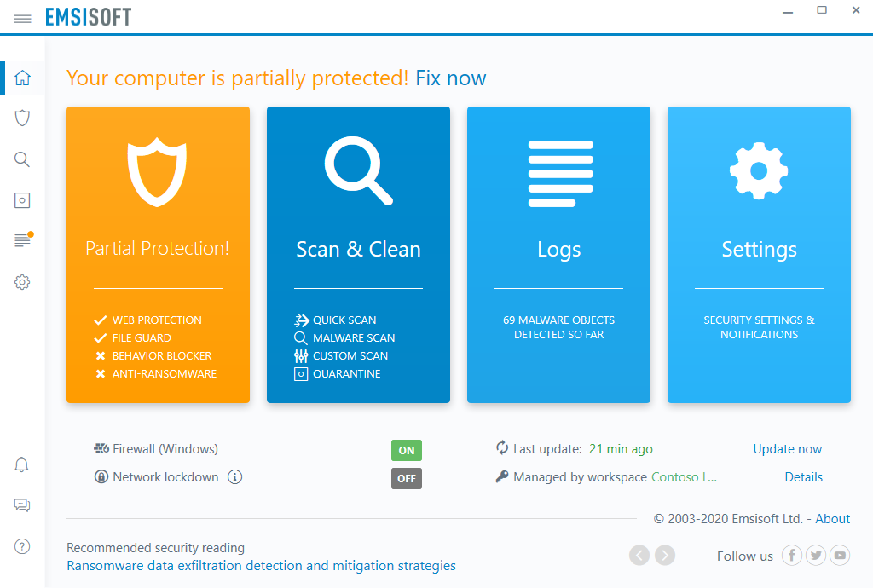The width and height of the screenshot is (873, 588).
Task: Turn off the Windows Firewall toggle
Action: coord(407,449)
